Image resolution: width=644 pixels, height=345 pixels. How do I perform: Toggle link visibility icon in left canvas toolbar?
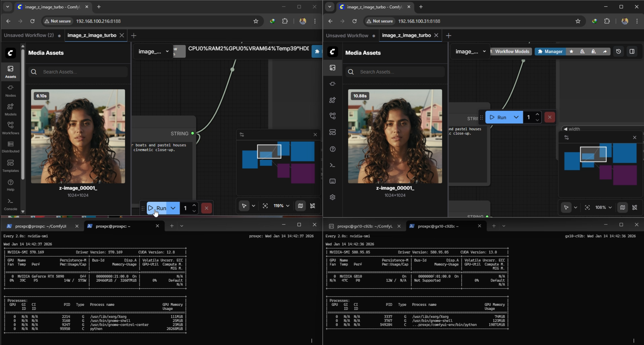point(313,206)
